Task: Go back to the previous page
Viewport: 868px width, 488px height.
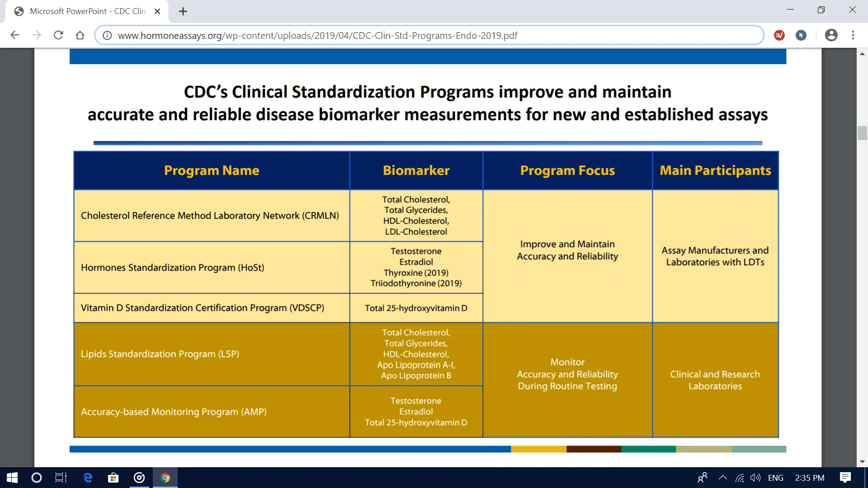Action: point(15,35)
